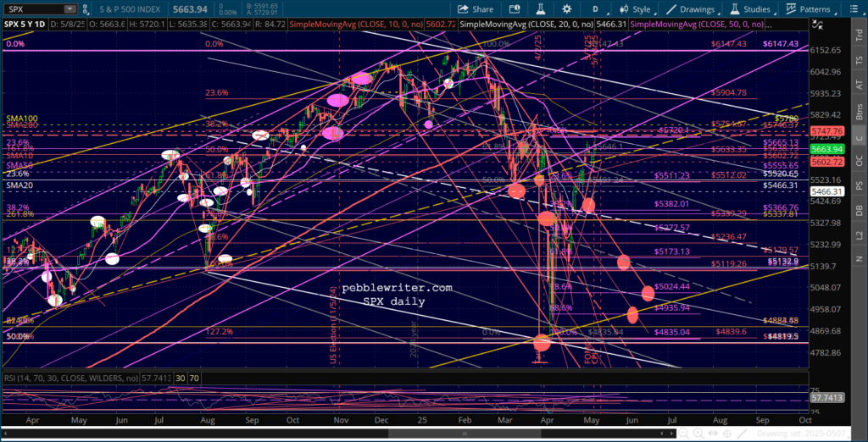Image resolution: width=868 pixels, height=442 pixels.
Task: Select the L2 sidebar tab
Action: coord(860,235)
